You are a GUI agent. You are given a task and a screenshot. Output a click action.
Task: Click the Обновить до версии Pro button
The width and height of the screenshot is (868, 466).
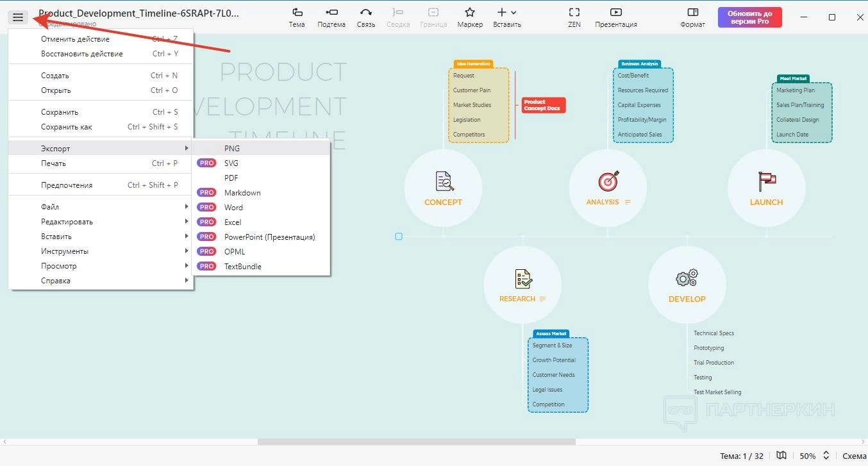749,17
